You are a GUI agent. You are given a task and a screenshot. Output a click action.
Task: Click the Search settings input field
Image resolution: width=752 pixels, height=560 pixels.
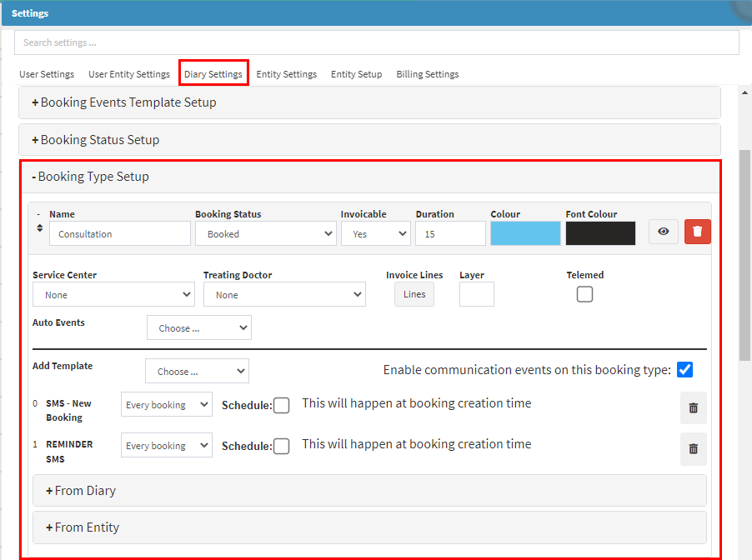click(376, 42)
